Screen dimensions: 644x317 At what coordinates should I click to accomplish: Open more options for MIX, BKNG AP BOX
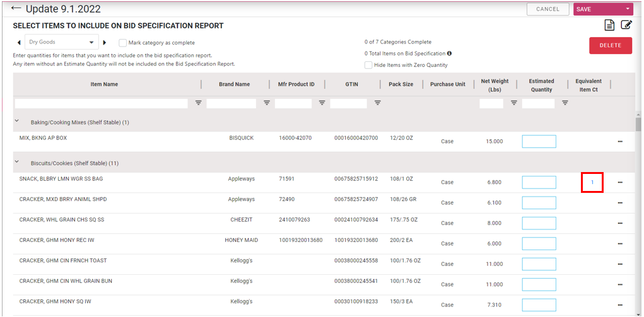click(x=620, y=141)
